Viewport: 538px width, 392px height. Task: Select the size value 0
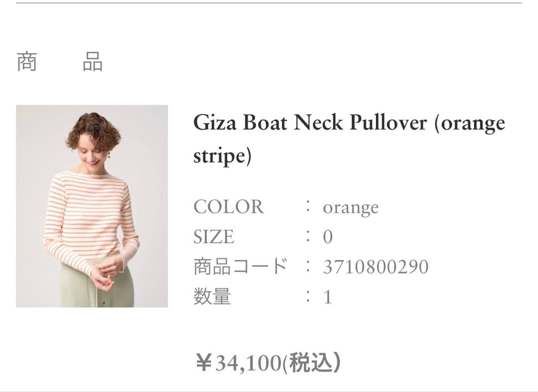[327, 237]
